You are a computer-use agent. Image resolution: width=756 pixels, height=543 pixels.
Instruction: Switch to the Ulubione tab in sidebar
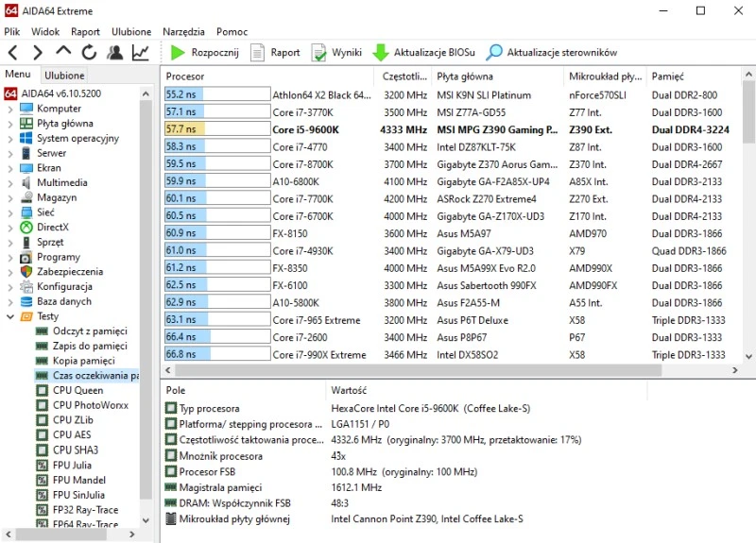[x=64, y=76]
